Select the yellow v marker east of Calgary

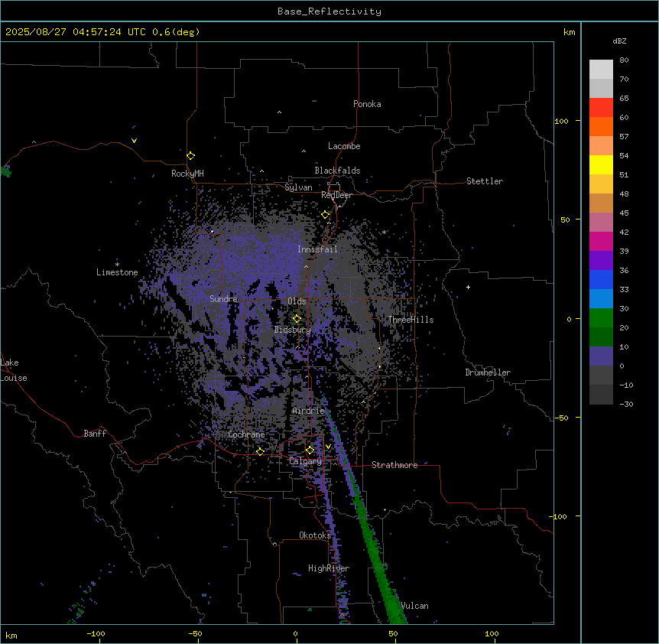pyautogui.click(x=328, y=447)
